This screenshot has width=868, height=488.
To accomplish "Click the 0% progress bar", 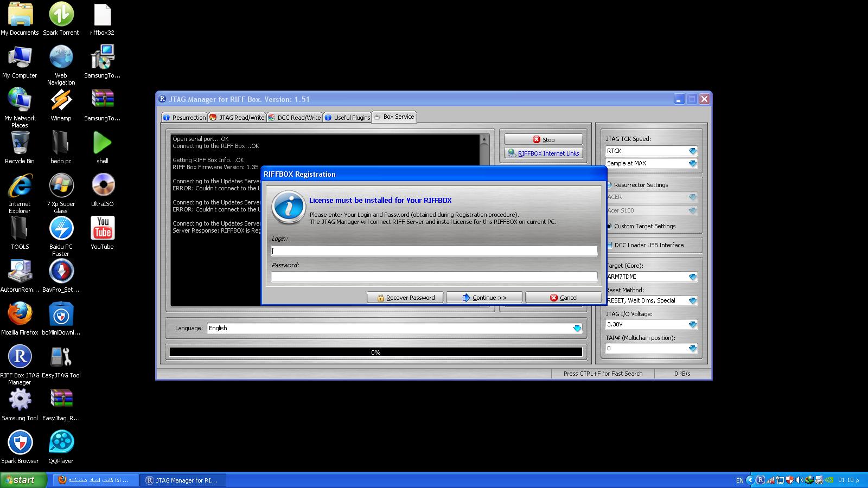I will [x=375, y=352].
